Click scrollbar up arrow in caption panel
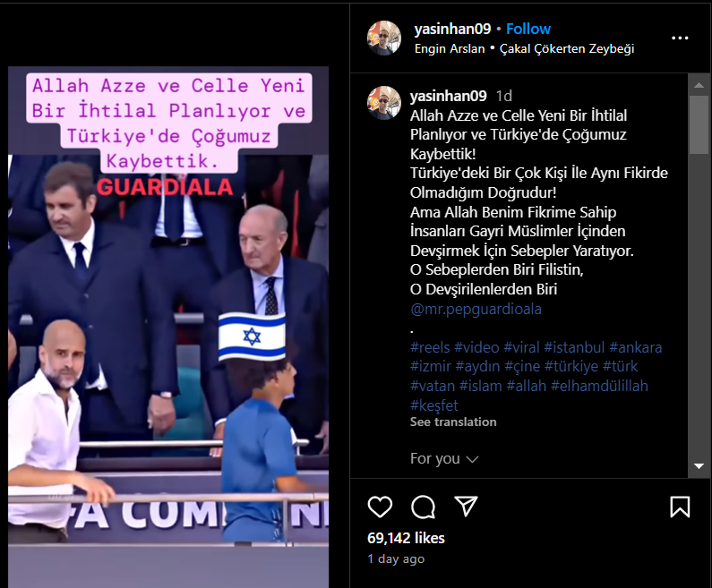 pos(699,85)
